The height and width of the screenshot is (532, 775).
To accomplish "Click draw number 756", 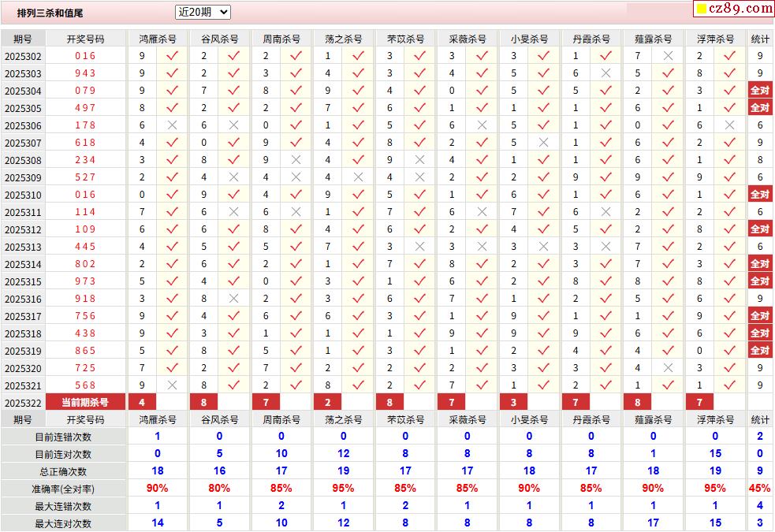I will pyautogui.click(x=85, y=315).
